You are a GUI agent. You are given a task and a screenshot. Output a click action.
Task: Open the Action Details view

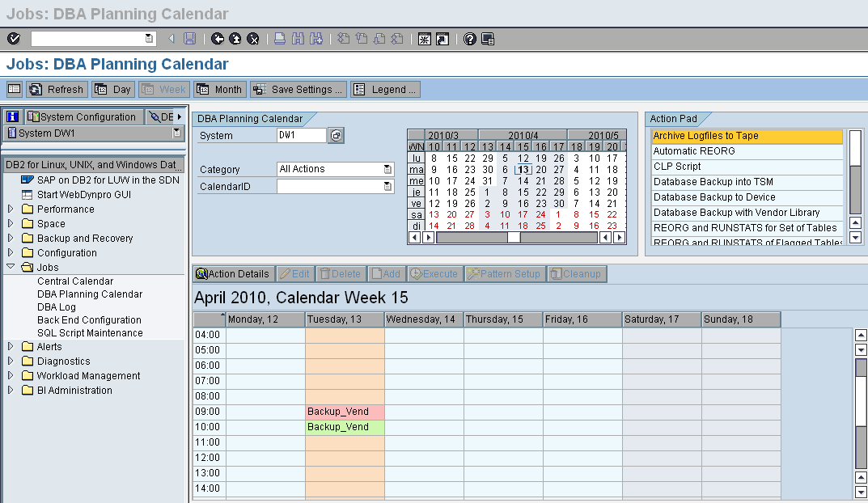pos(232,273)
